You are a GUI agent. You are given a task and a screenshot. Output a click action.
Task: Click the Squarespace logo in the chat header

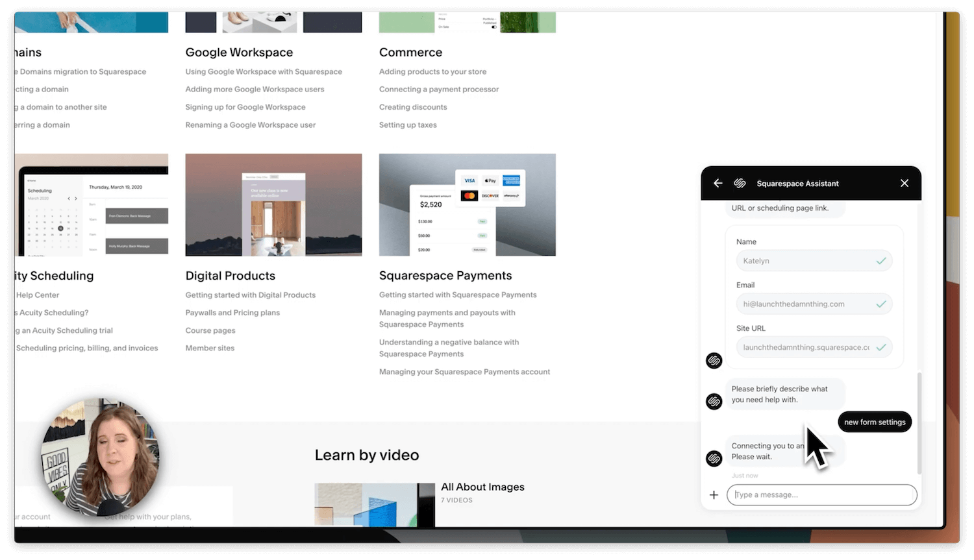[740, 184]
